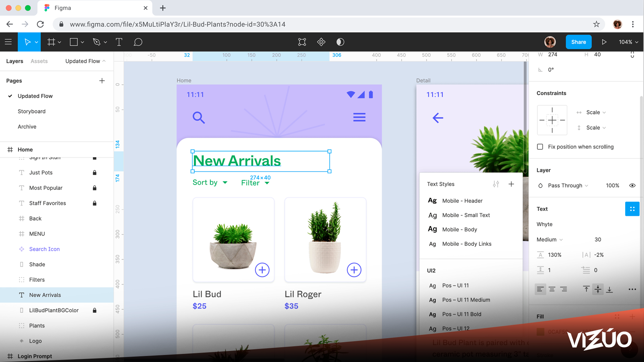Click the Present play button

coord(604,42)
